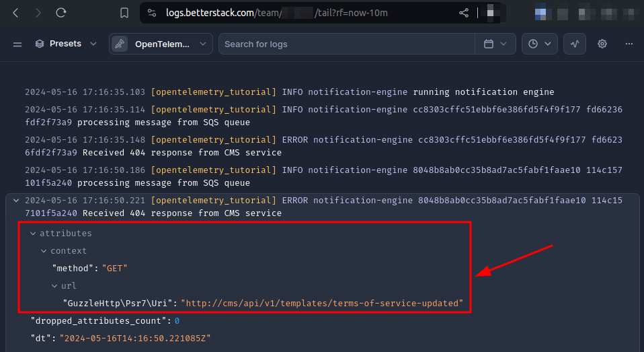Viewport: 644px width, 352px height.
Task: Open the three-dot more options menu
Action: [629, 44]
